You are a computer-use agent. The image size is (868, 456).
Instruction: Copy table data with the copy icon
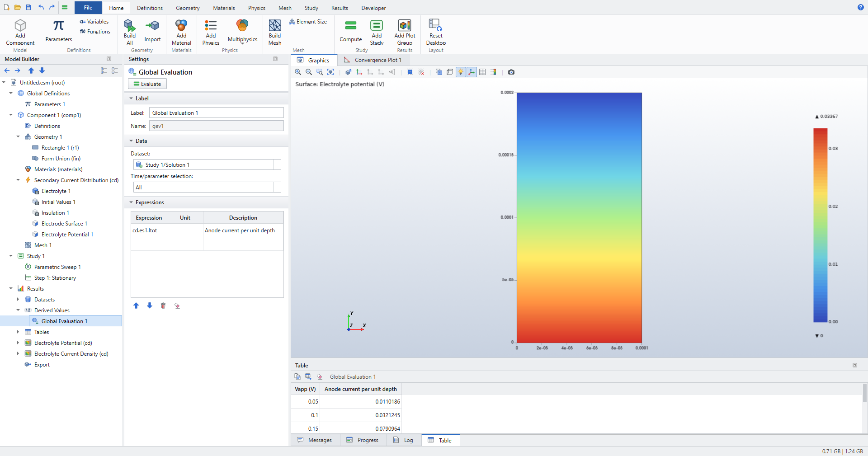297,376
